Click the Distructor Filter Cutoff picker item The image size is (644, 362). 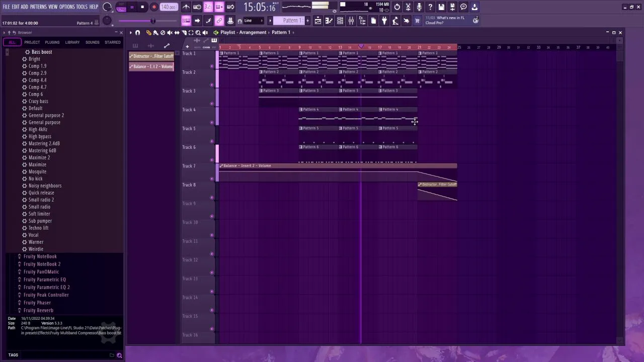click(x=151, y=56)
